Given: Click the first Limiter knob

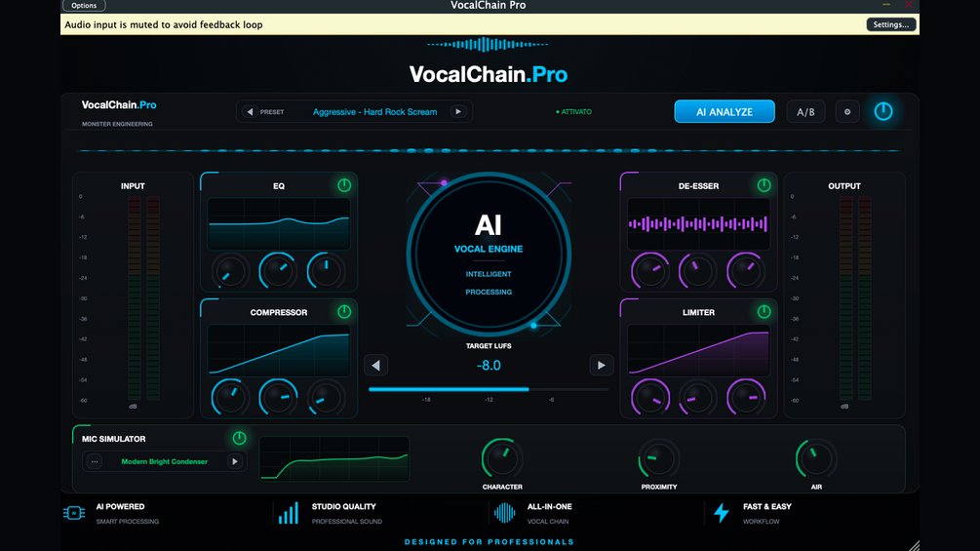Looking at the screenshot, I should (x=650, y=397).
